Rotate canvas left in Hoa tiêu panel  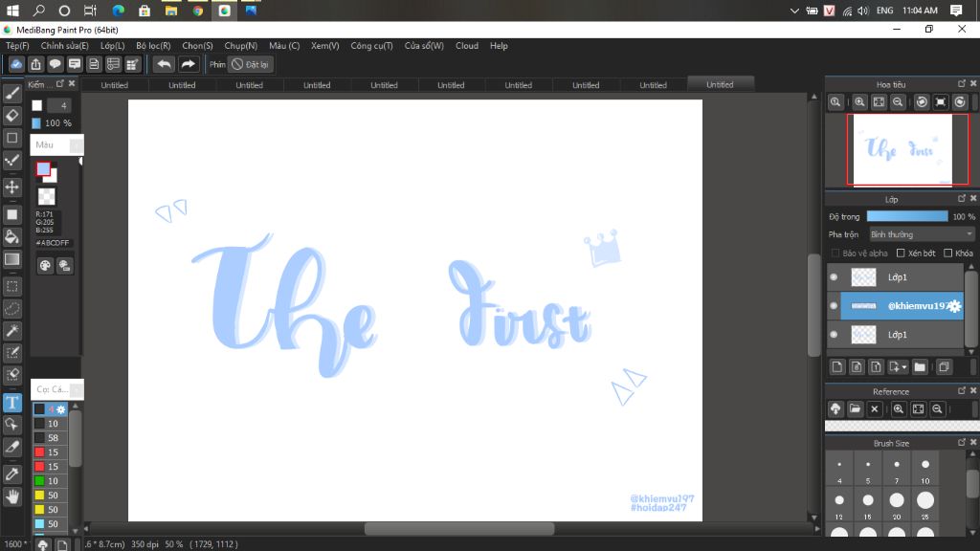[922, 101]
